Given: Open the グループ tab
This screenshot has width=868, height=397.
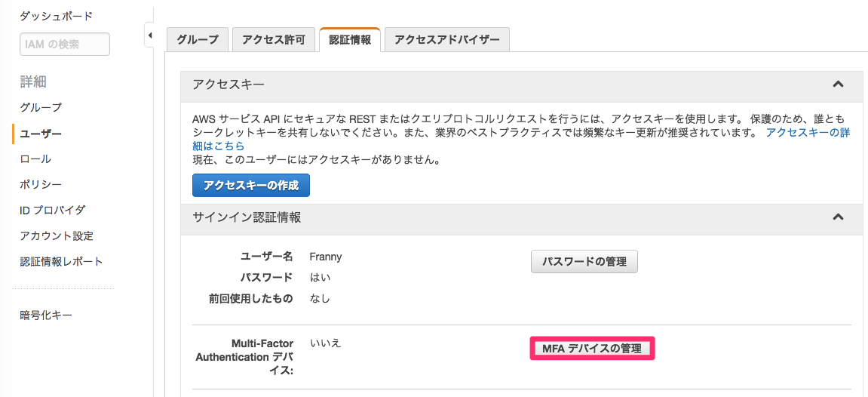Looking at the screenshot, I should click(x=198, y=40).
